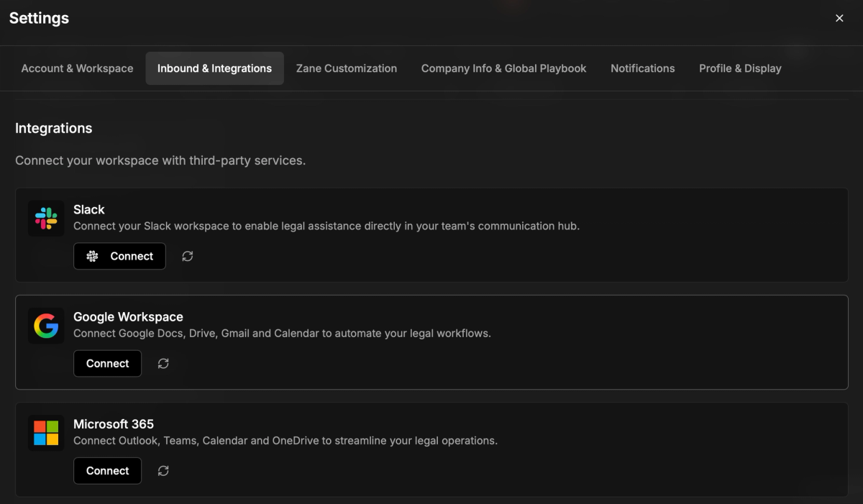The width and height of the screenshot is (863, 504).
Task: Connect Microsoft 365
Action: pyautogui.click(x=107, y=470)
